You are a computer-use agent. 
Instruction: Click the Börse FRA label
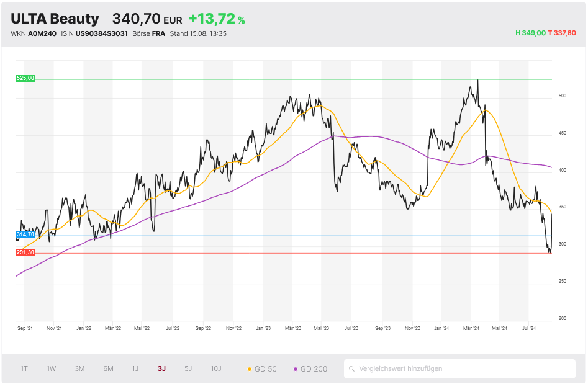point(149,33)
